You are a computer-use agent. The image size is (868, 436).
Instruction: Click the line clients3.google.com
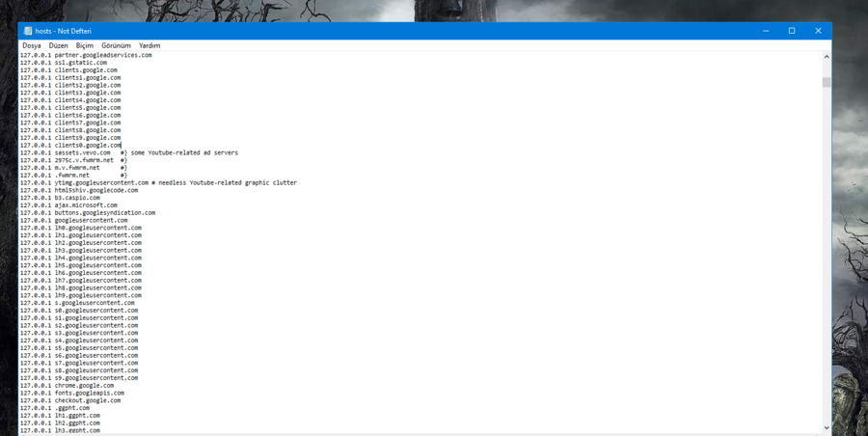click(x=70, y=93)
